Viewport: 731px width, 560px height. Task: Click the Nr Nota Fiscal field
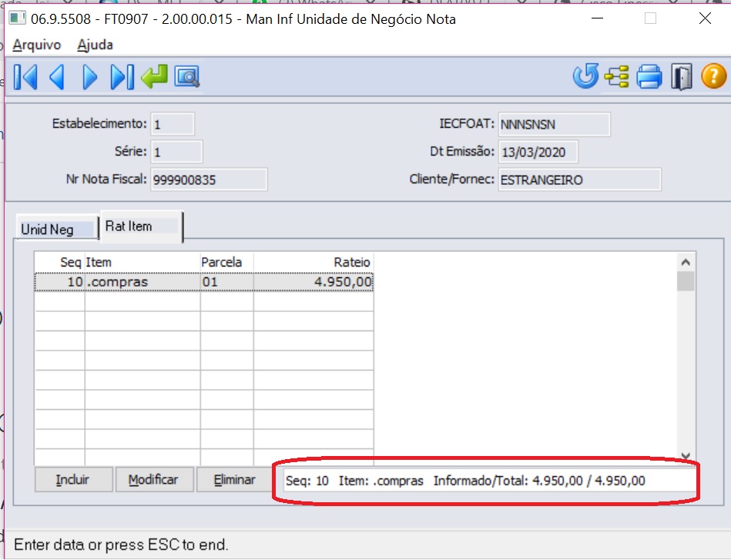[209, 179]
